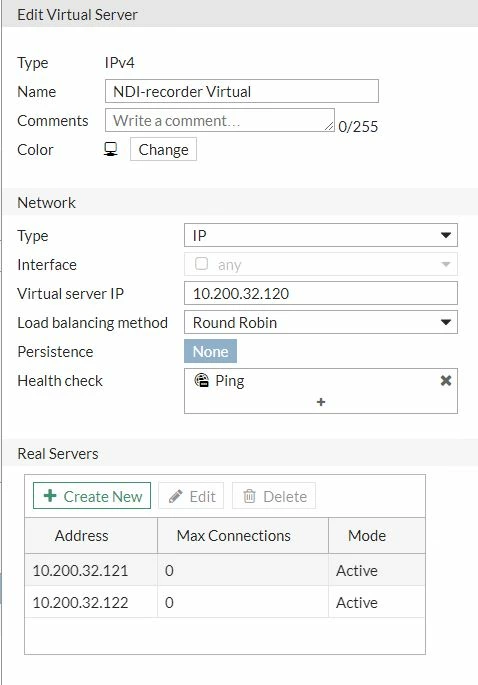Click the Health check label

click(60, 381)
